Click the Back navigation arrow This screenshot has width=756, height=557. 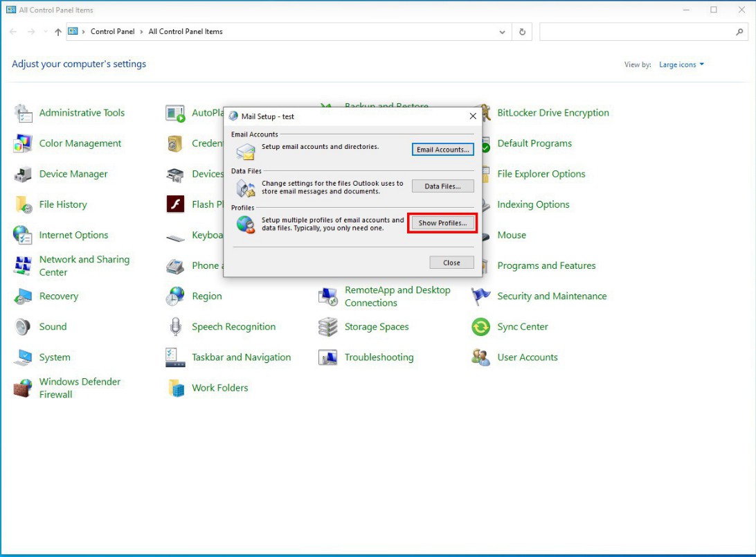(x=13, y=32)
